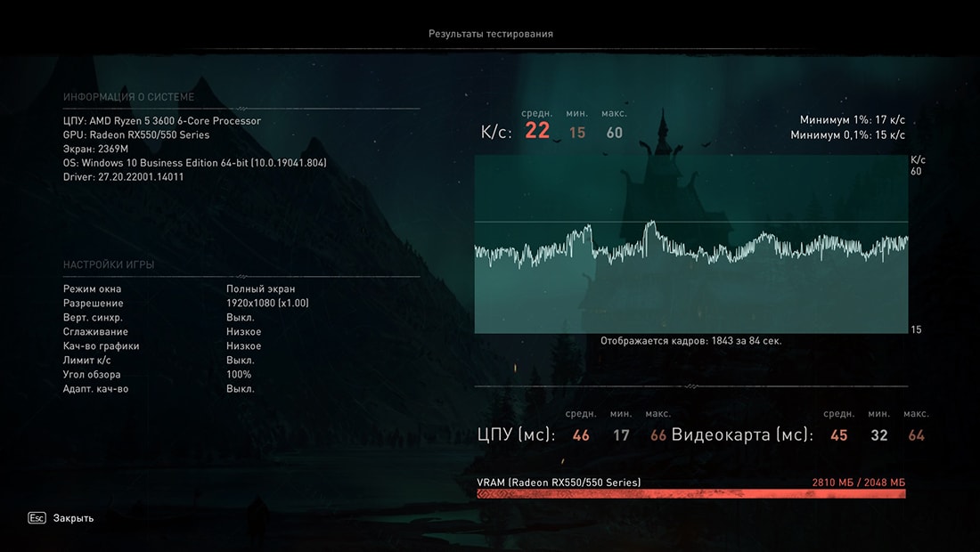Click the VRAM (Radeon RX550/550 Series) label
The image size is (980, 552).
click(x=559, y=482)
